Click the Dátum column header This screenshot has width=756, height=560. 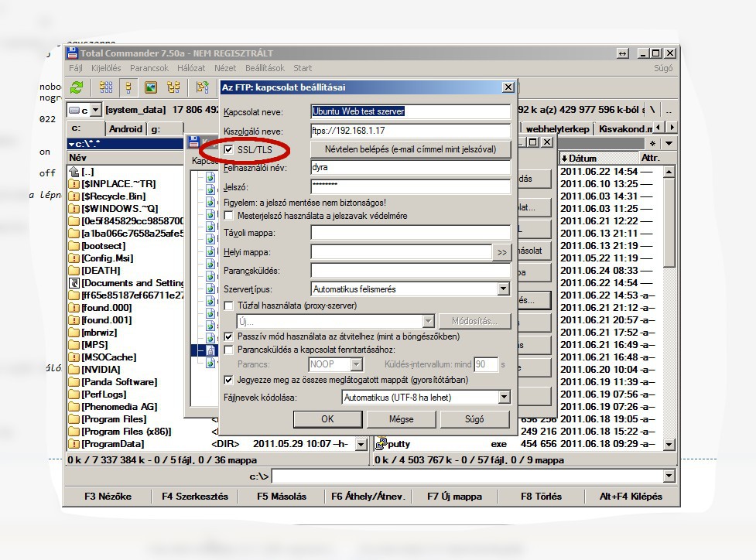tap(598, 158)
